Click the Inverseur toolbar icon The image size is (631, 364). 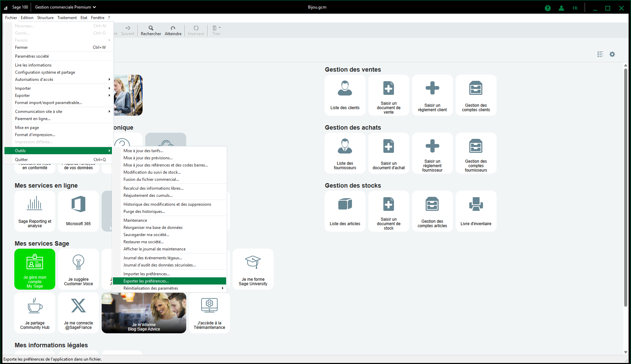pyautogui.click(x=196, y=30)
